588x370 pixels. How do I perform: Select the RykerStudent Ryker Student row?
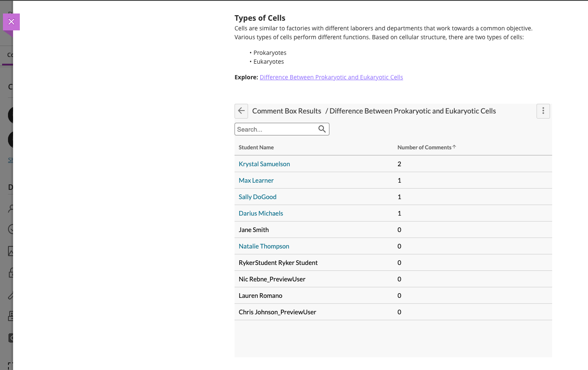coord(278,263)
